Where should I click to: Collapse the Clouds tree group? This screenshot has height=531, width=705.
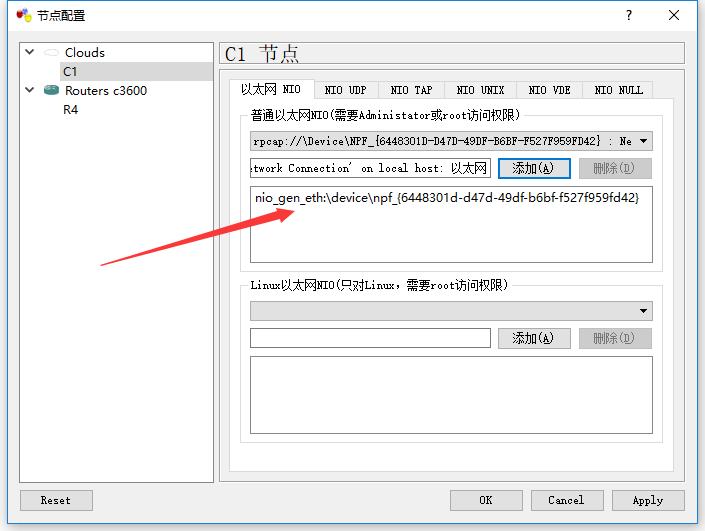[30, 52]
